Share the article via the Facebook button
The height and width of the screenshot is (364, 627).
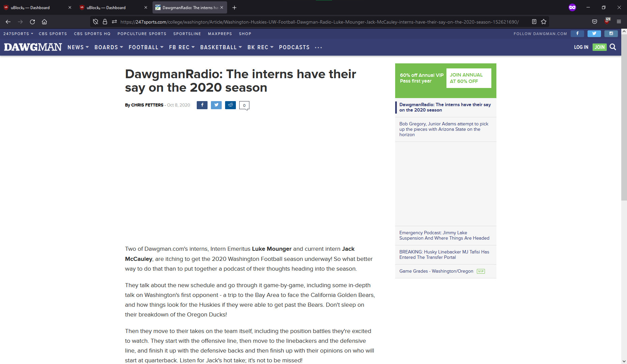pyautogui.click(x=202, y=105)
